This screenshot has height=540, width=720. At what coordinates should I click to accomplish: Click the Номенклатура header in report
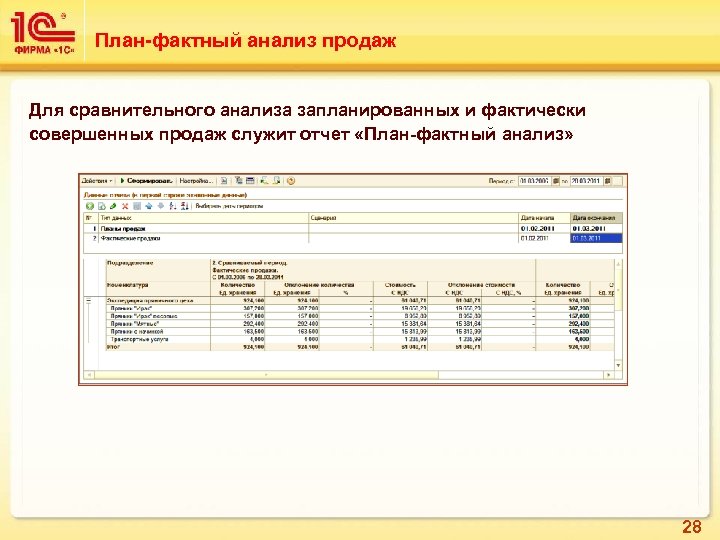click(128, 285)
